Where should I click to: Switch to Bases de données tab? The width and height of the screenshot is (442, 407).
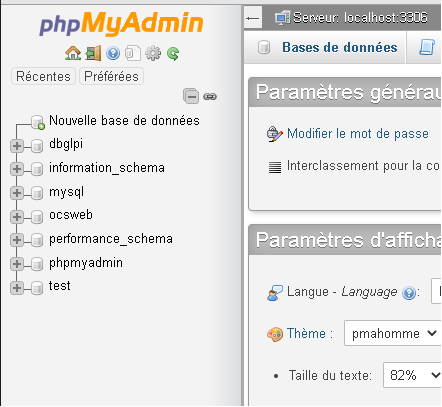point(339,47)
